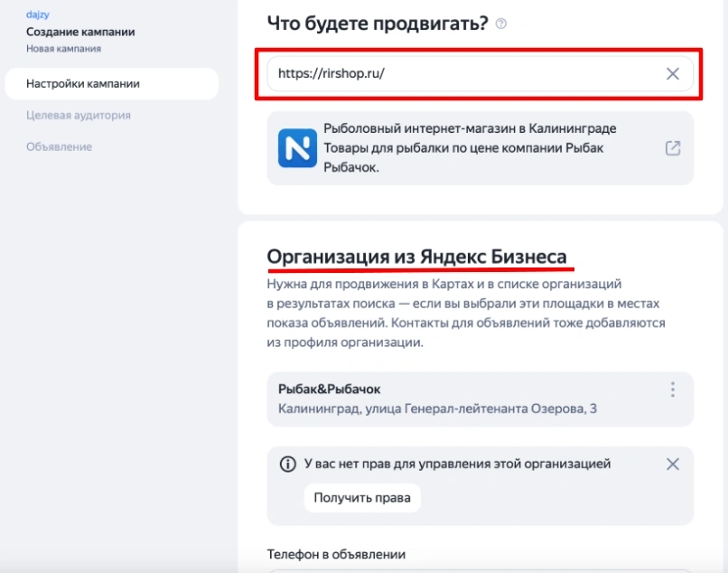
Task: Dismiss the no-rights notification
Action: [x=672, y=464]
